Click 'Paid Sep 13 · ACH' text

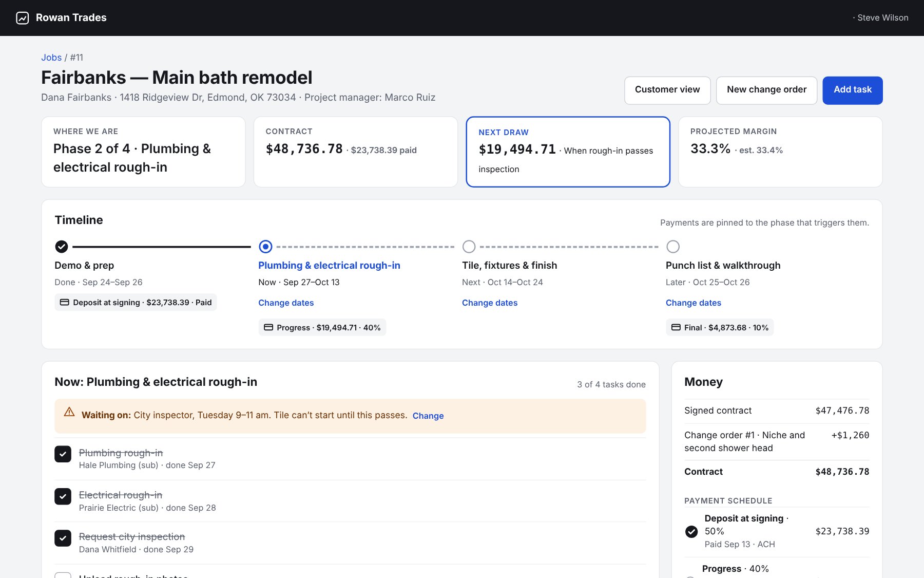click(740, 544)
